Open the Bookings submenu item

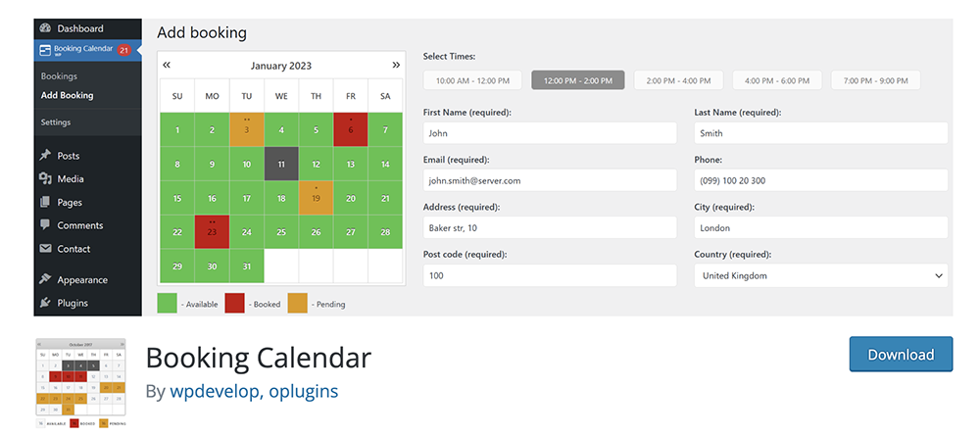(x=59, y=76)
